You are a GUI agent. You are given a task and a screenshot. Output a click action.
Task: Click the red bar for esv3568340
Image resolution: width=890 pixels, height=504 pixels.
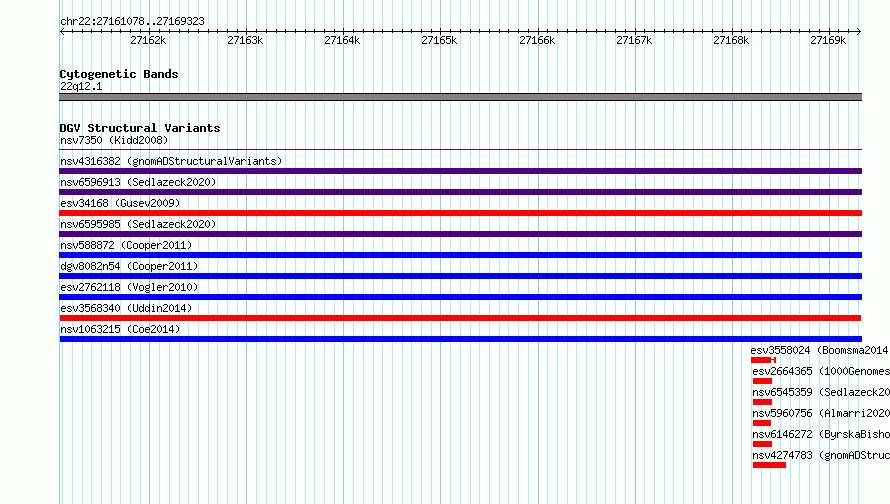[460, 318]
